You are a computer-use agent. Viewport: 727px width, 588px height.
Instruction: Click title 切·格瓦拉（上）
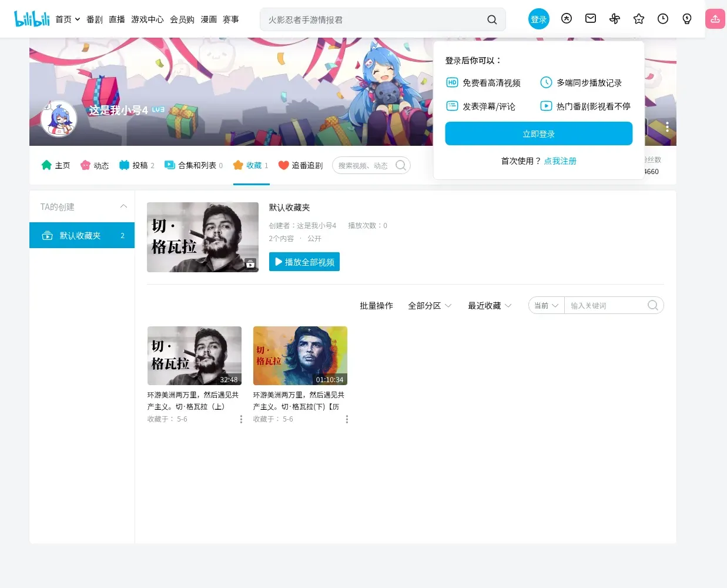194,400
